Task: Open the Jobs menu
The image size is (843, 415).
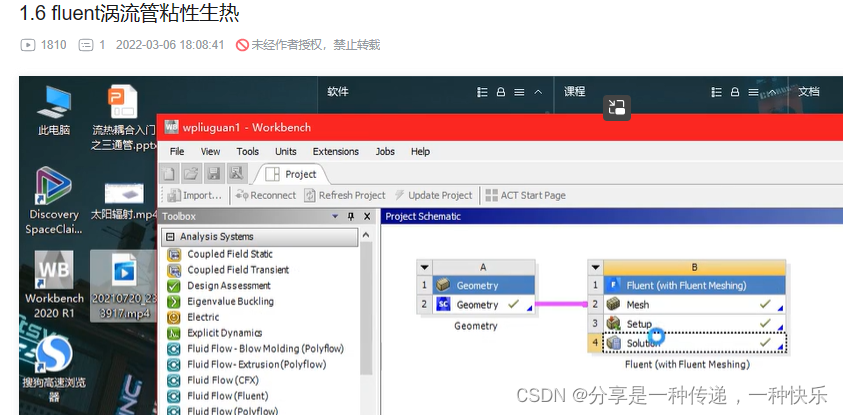Action: pos(385,152)
